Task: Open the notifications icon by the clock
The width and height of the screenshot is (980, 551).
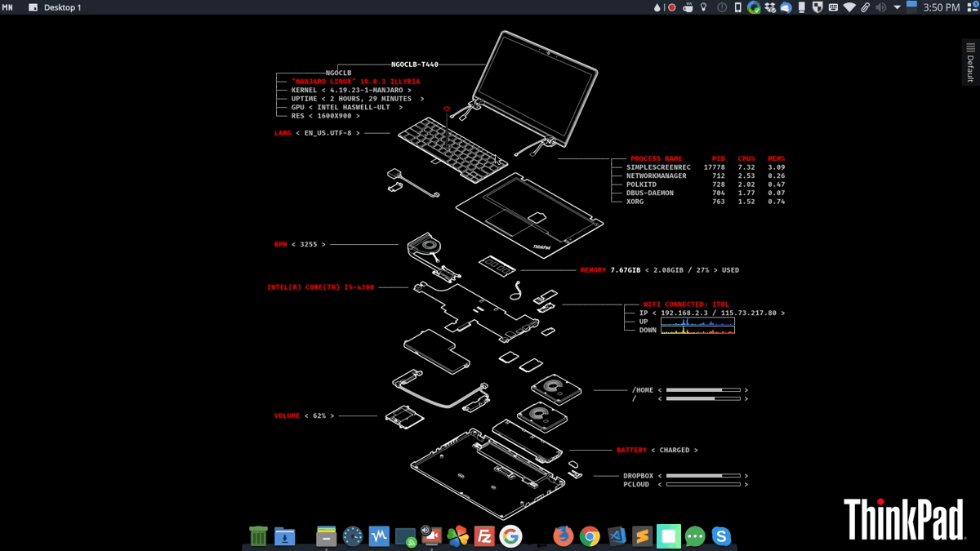Action: click(x=970, y=7)
